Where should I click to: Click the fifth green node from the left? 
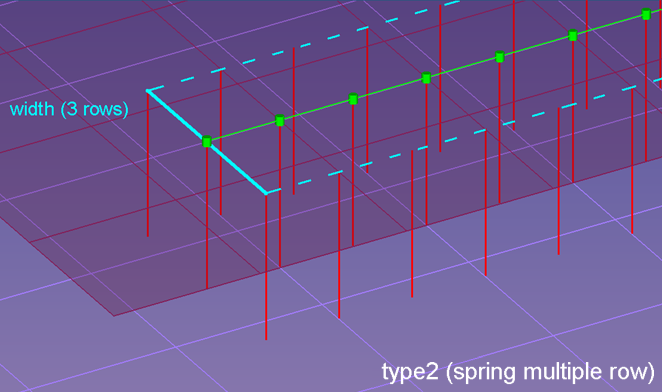tap(500, 57)
